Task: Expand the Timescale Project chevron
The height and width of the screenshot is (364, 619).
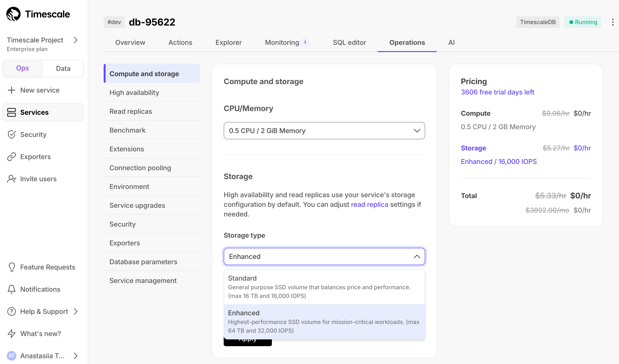Action: 76,40
